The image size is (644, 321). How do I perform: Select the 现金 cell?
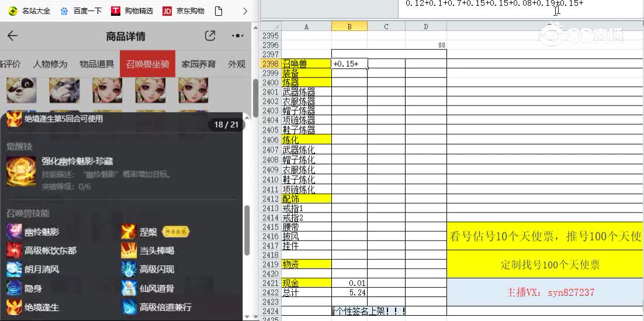point(306,283)
